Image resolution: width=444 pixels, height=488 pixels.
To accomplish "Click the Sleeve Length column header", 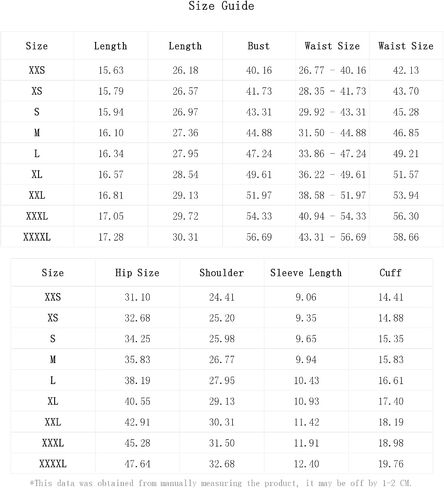I will point(306,273).
